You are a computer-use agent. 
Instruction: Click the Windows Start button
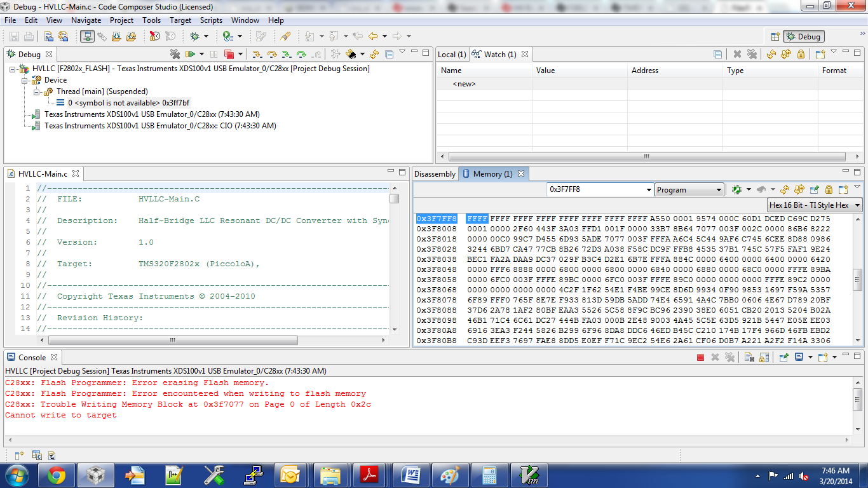point(16,475)
